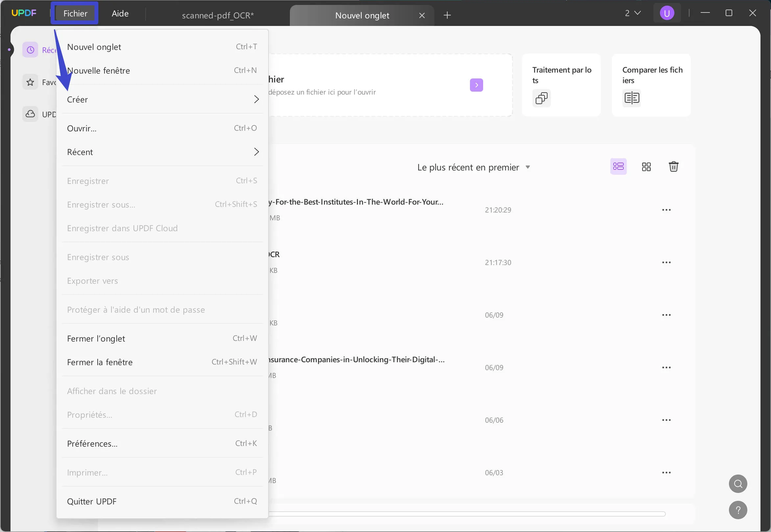Add a new tab with plus icon
Viewport: 771px width, 532px height.
(447, 15)
